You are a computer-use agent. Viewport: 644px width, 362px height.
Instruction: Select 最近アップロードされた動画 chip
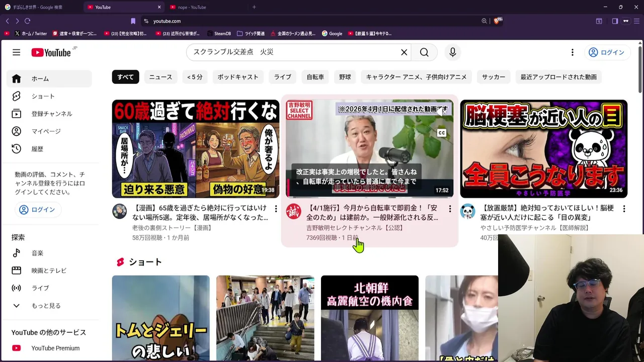(x=558, y=77)
